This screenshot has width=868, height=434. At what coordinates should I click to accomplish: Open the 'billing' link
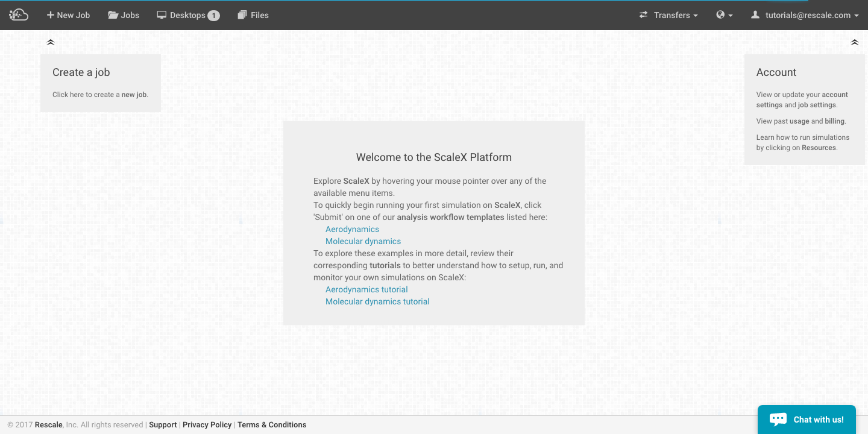point(835,121)
